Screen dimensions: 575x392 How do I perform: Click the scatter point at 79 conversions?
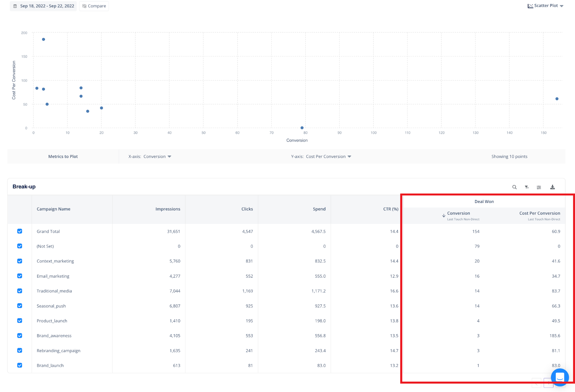click(302, 128)
